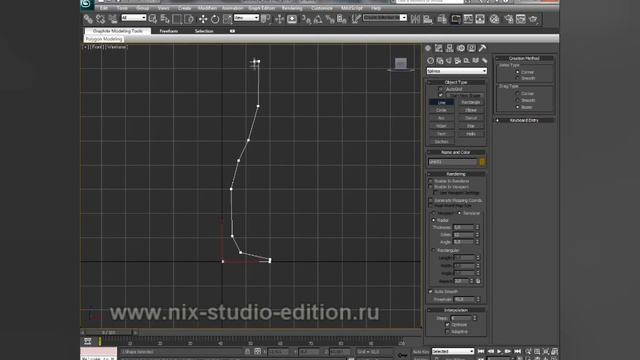
Task: Open Render Setup icon
Action: 509,19
